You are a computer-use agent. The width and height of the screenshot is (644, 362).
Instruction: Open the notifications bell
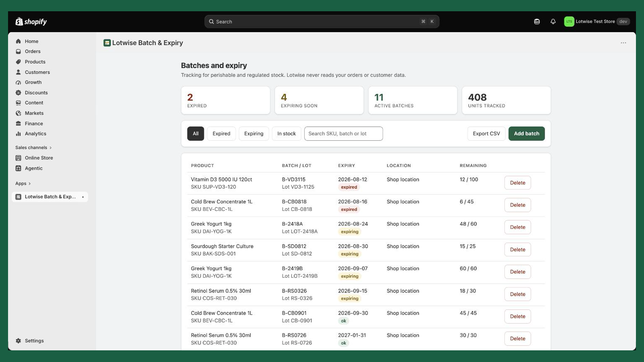(x=553, y=22)
